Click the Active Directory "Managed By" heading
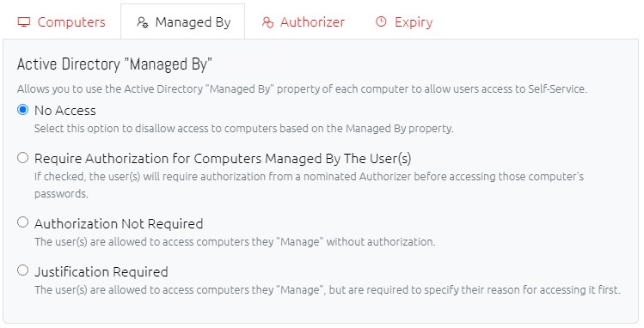Viewport: 644px width, 328px height. coord(114,64)
